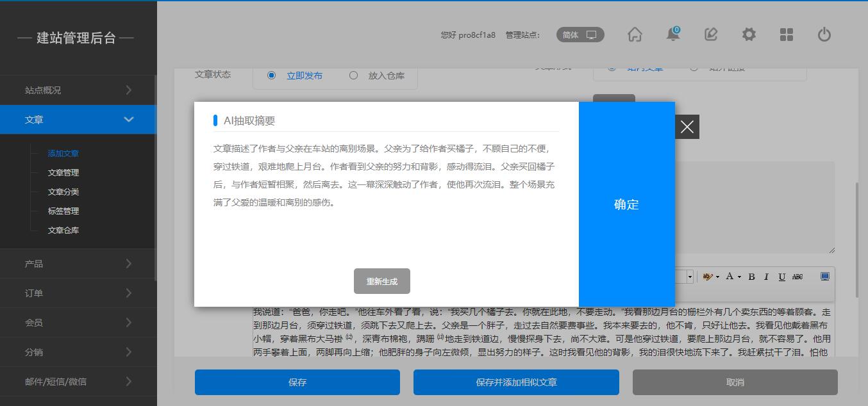Open the four-square grid apps icon

click(787, 35)
